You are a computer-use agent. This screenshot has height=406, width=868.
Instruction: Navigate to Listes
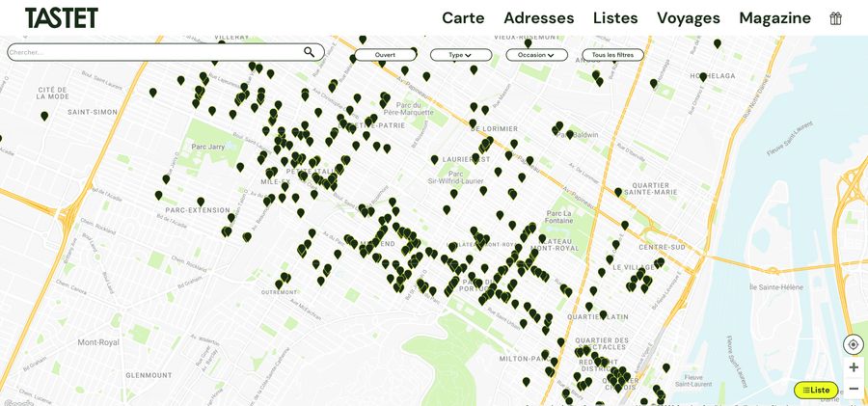coord(615,18)
